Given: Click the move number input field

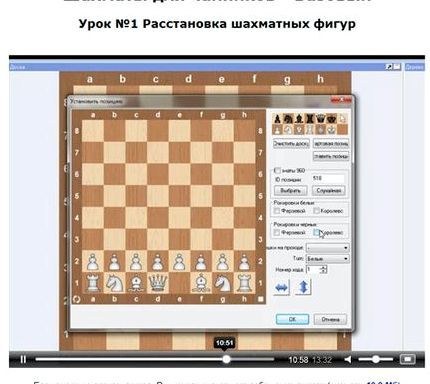Looking at the screenshot, I should (x=313, y=269).
